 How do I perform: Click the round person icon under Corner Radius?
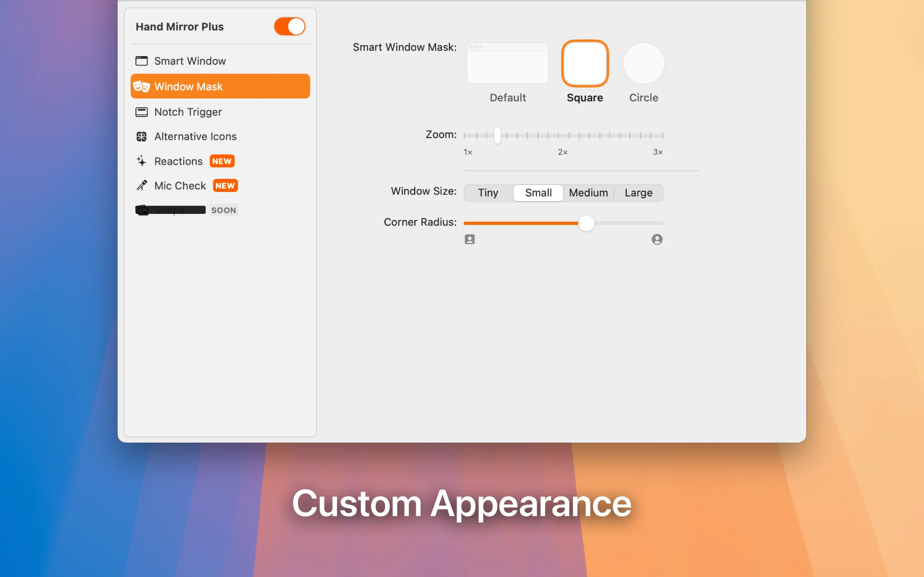click(657, 239)
